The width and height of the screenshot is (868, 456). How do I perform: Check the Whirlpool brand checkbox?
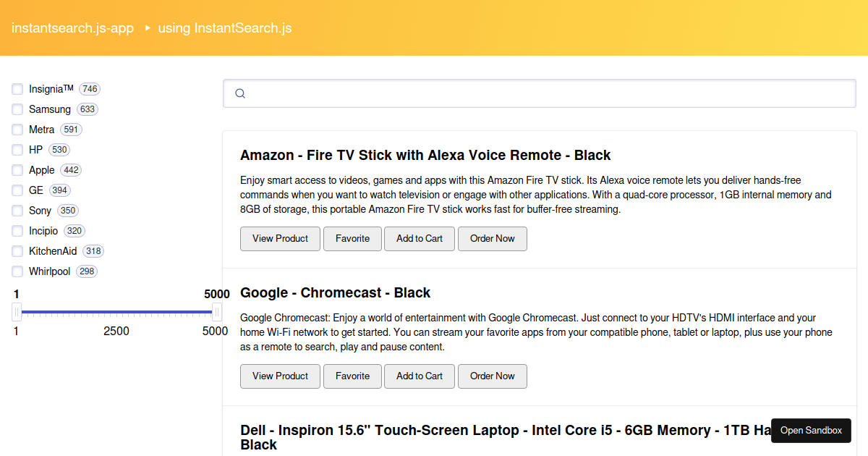[17, 271]
